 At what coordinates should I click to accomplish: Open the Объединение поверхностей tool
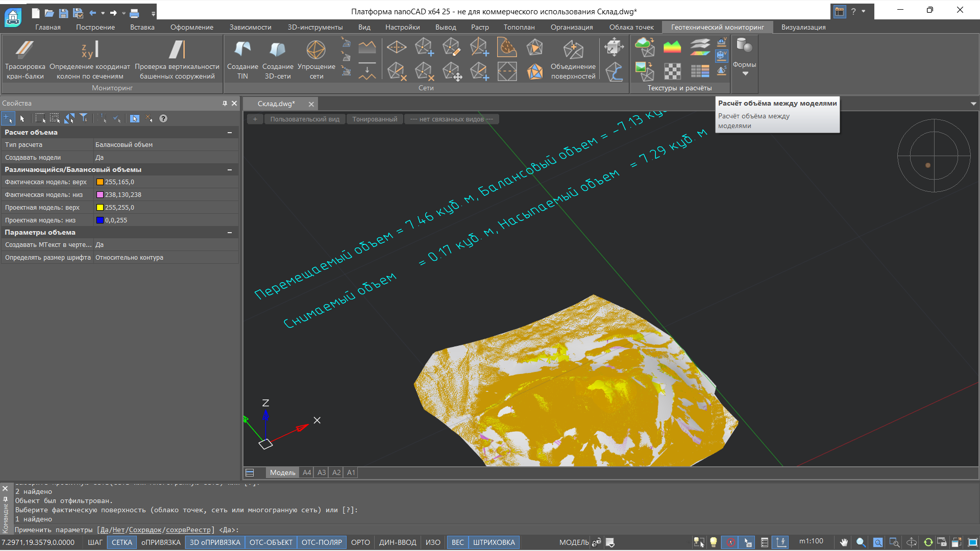pos(573,50)
